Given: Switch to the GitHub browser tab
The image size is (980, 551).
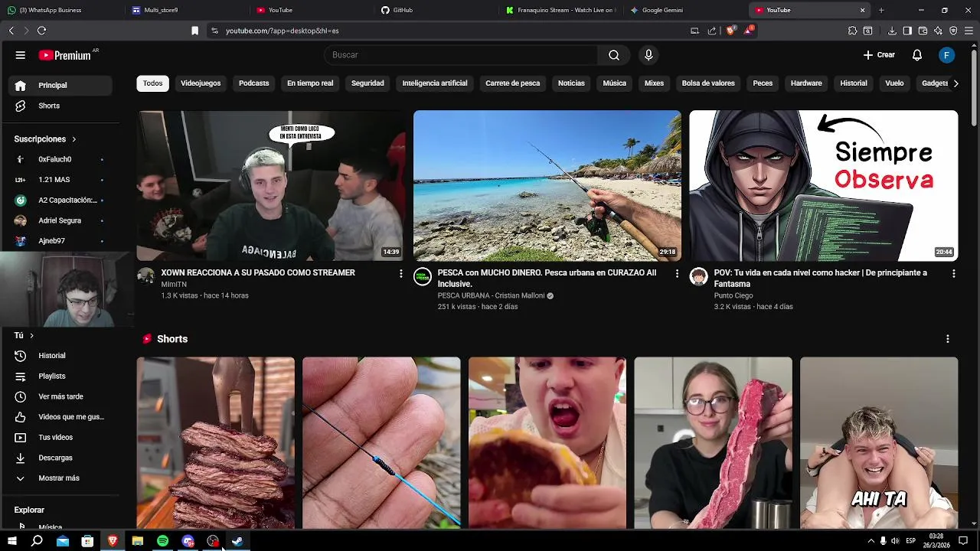Looking at the screenshot, I should [436, 10].
